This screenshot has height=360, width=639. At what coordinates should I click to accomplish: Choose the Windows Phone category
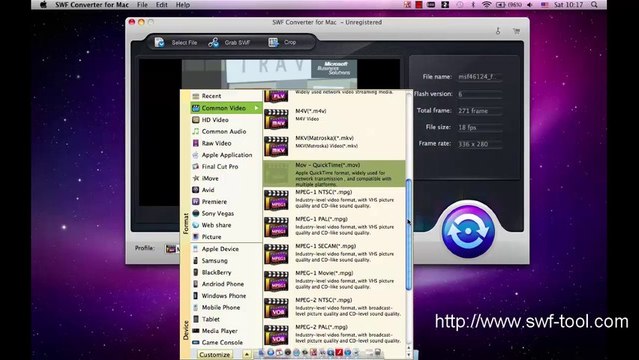(x=226, y=296)
